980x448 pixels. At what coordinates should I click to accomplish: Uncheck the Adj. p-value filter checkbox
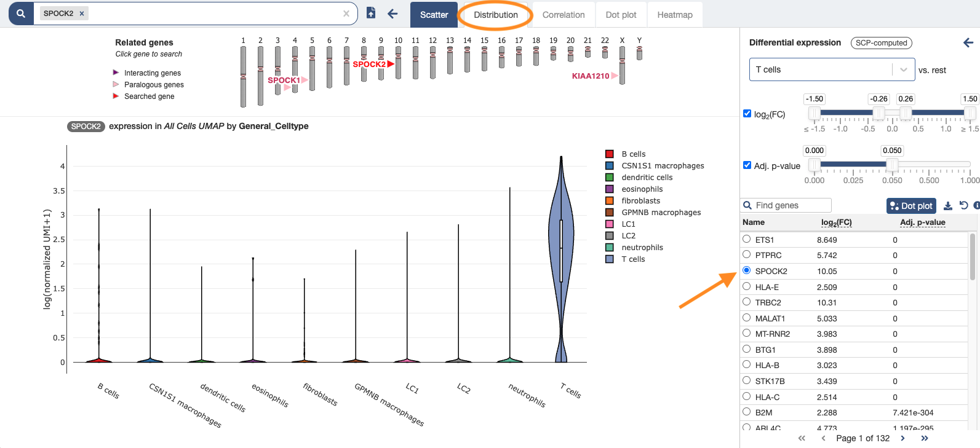747,165
